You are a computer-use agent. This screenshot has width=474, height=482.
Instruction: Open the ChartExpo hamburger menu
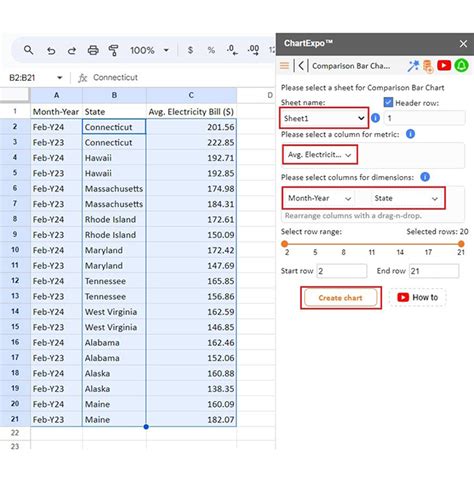coord(284,66)
